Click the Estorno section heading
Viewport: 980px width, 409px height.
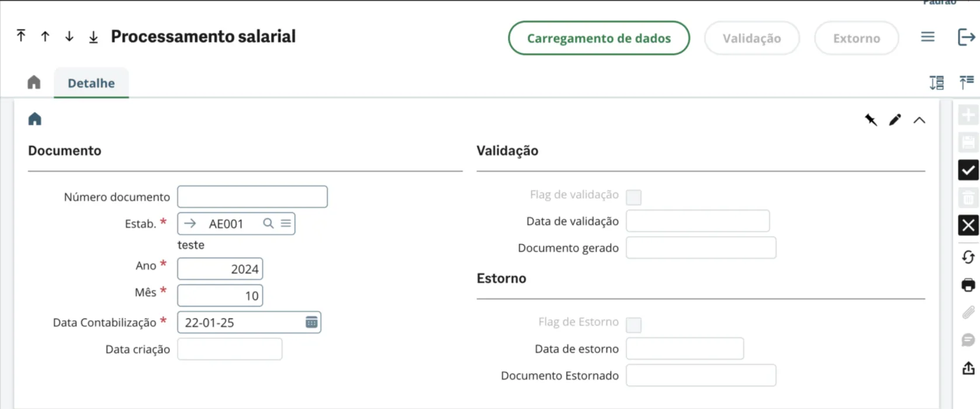click(501, 278)
